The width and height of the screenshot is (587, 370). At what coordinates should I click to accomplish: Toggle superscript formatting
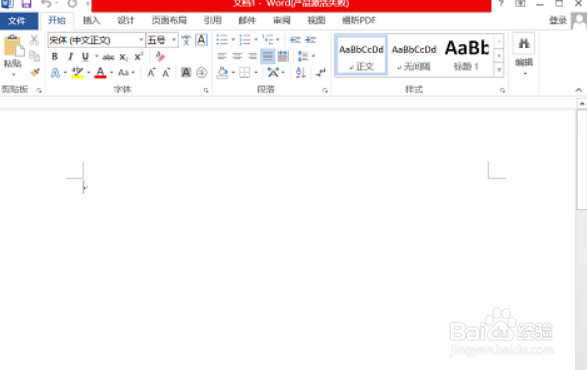(x=139, y=57)
